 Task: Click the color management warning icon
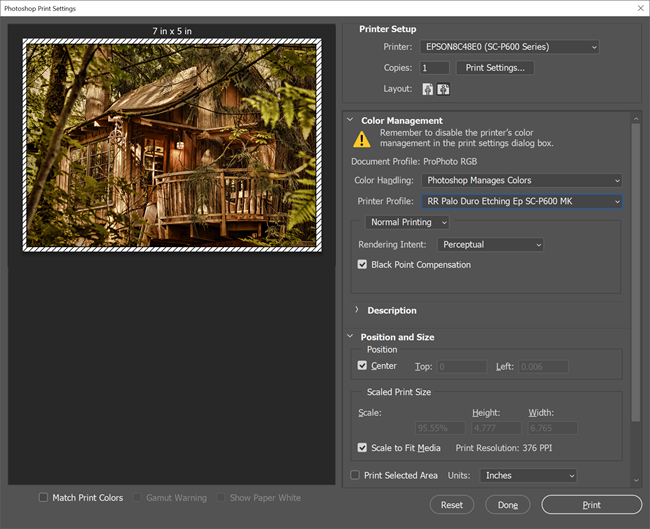[x=361, y=140]
